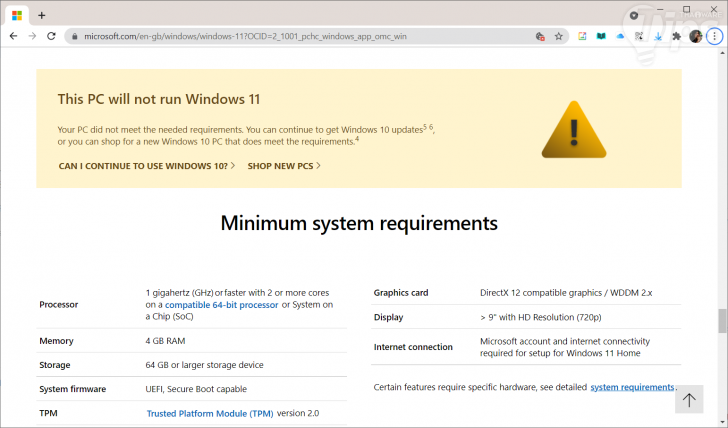Open the blue cloud extension icon
728x428 pixels.
pos(620,36)
